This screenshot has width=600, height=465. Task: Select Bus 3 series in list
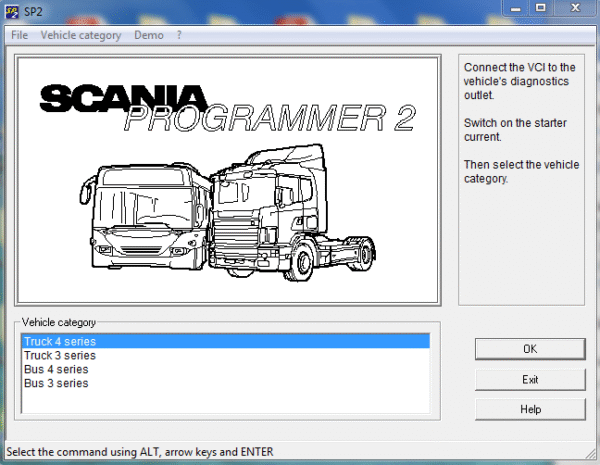pos(225,383)
